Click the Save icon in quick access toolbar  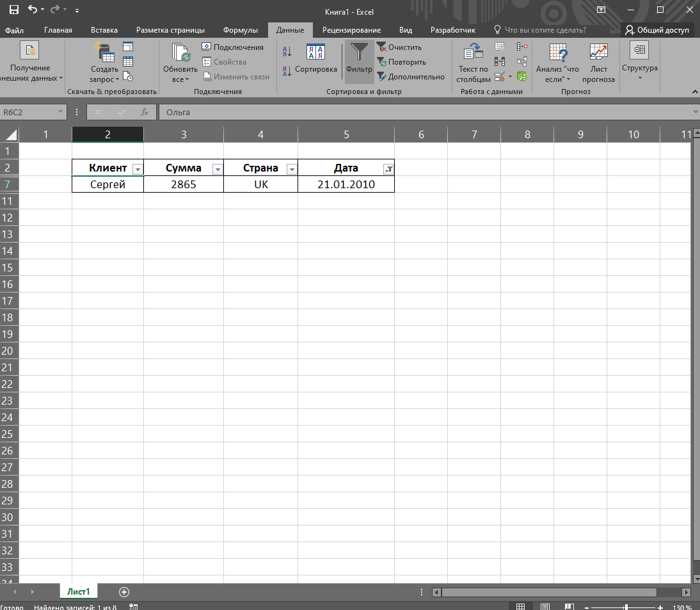14,10
